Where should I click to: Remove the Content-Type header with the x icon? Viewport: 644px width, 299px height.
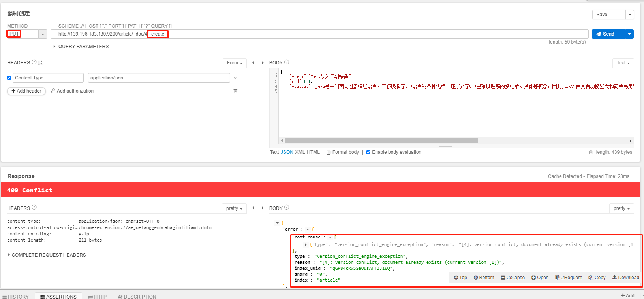tap(235, 78)
